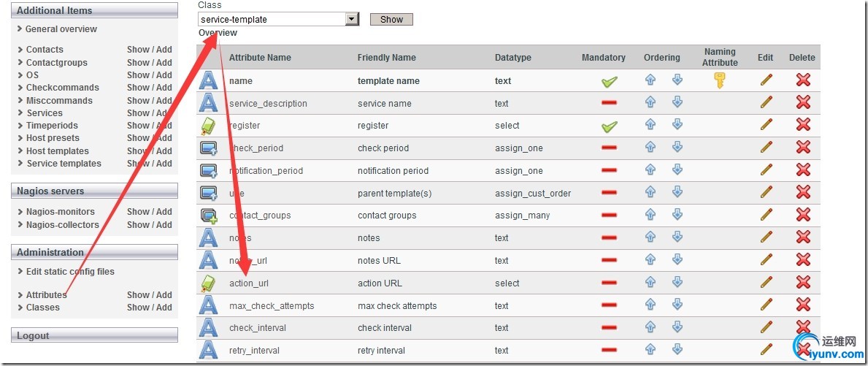Expand the Service templates sidebar item
Viewport: 868px width, 366px height.
click(64, 164)
